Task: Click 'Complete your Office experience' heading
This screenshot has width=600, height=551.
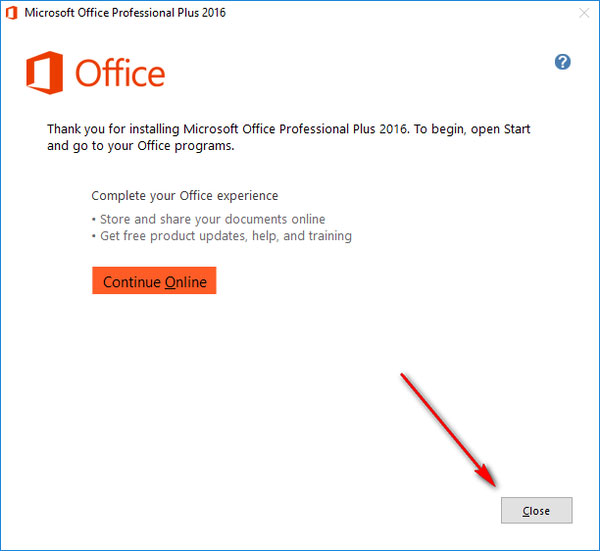Action: point(185,196)
